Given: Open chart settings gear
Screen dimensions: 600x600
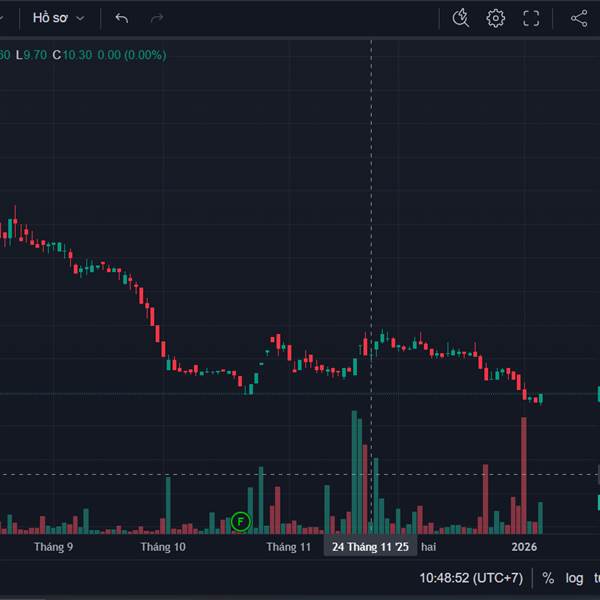Looking at the screenshot, I should click(496, 18).
